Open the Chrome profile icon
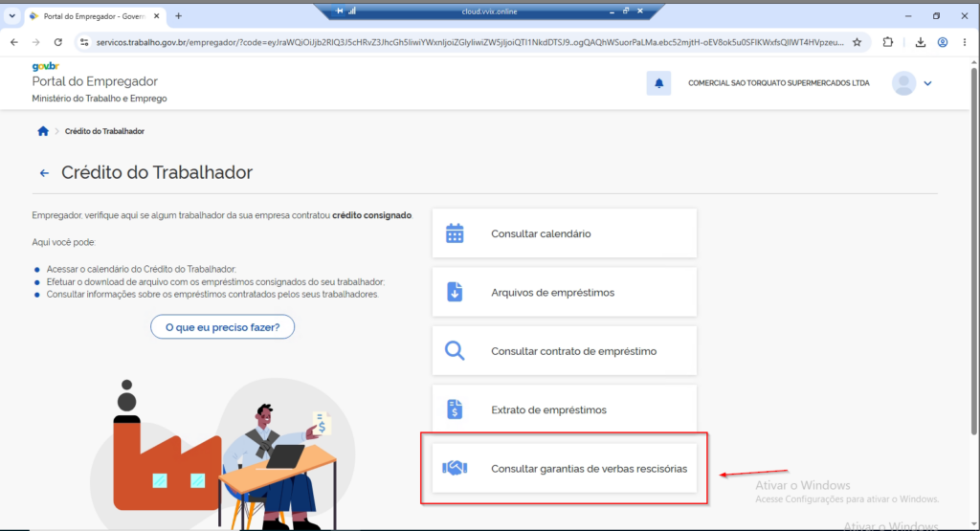This screenshot has height=531, width=980. (943, 42)
